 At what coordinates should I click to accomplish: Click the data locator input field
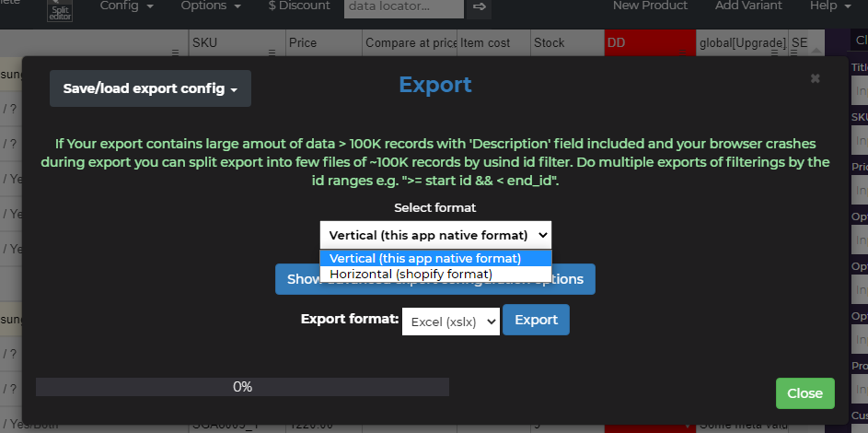click(x=403, y=7)
